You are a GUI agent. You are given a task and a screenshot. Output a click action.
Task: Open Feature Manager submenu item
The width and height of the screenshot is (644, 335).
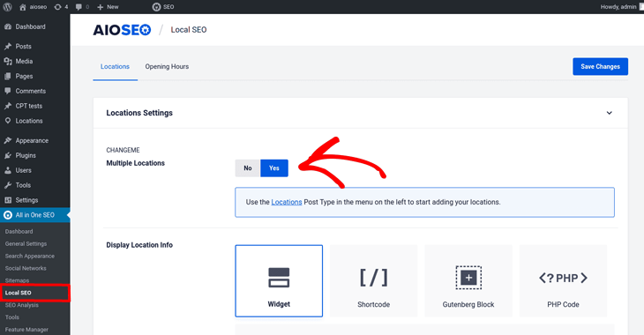coord(26,330)
